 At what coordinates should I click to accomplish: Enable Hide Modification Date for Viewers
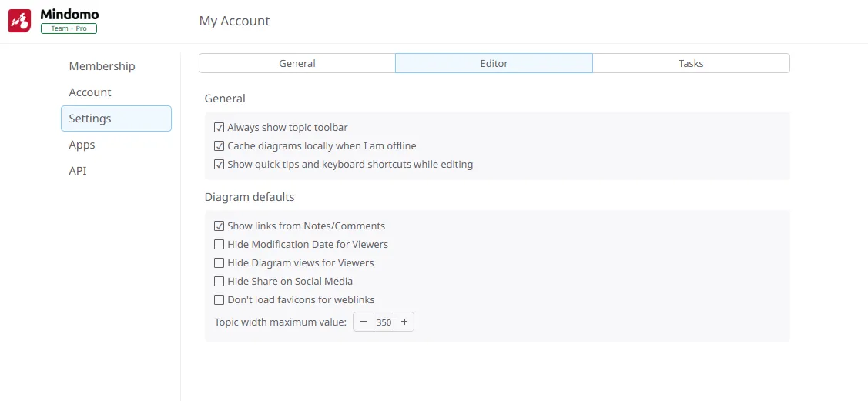(220, 245)
